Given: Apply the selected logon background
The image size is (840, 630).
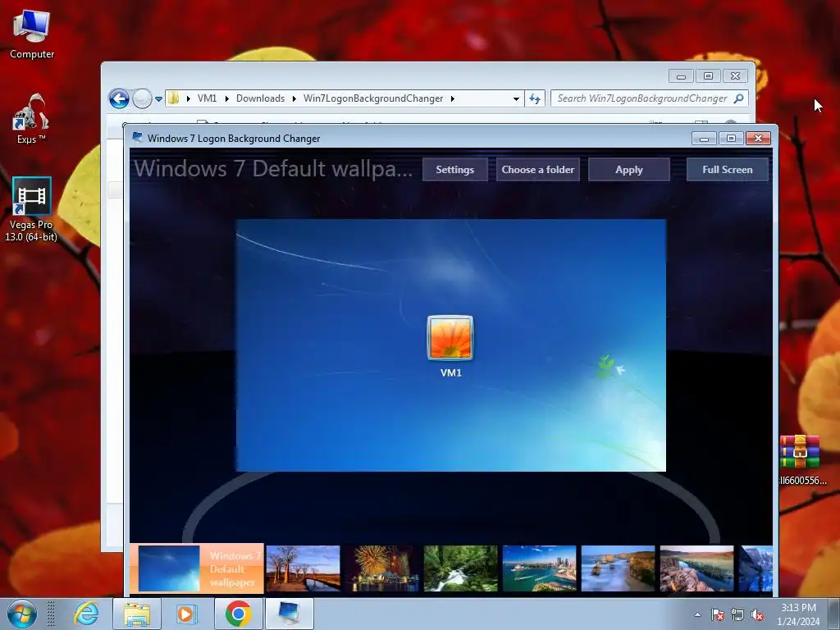Looking at the screenshot, I should tap(629, 169).
